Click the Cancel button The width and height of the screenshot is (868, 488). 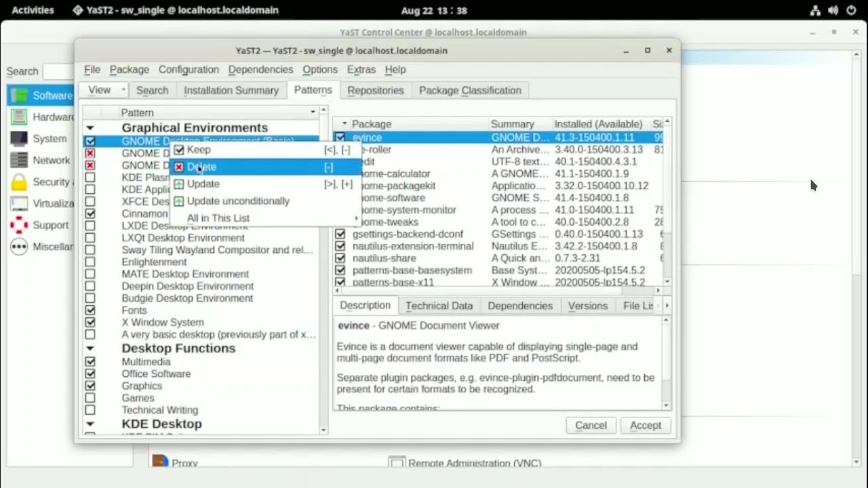click(591, 425)
